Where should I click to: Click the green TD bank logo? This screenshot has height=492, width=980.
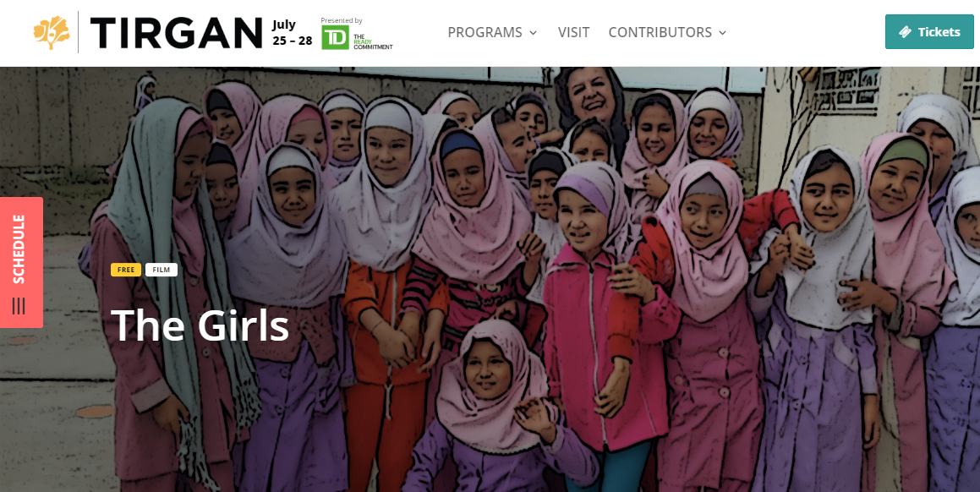pos(335,38)
